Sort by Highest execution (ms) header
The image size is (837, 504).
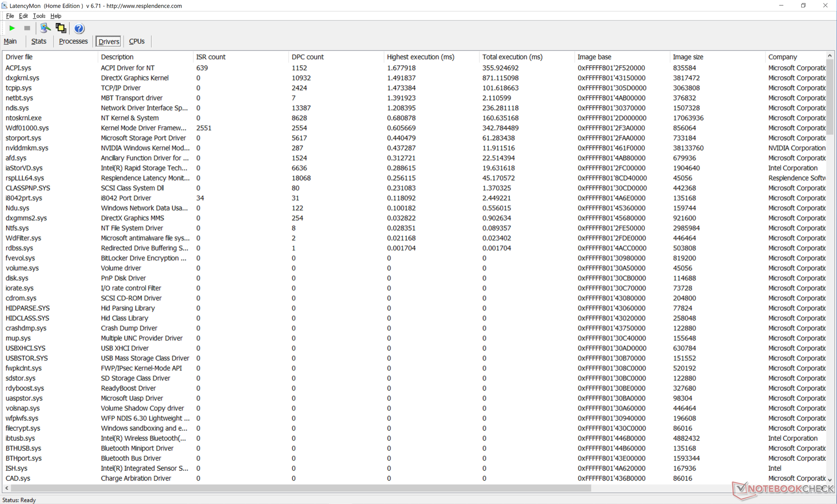420,57
